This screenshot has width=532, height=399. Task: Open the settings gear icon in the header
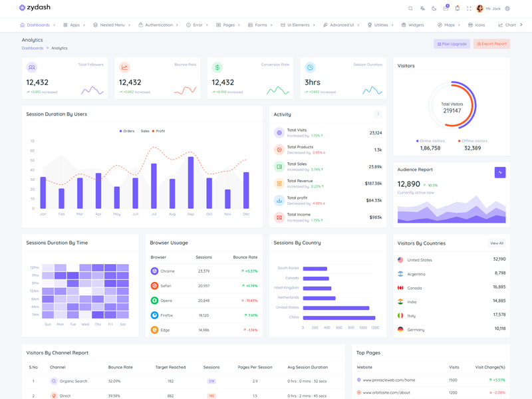coord(507,9)
